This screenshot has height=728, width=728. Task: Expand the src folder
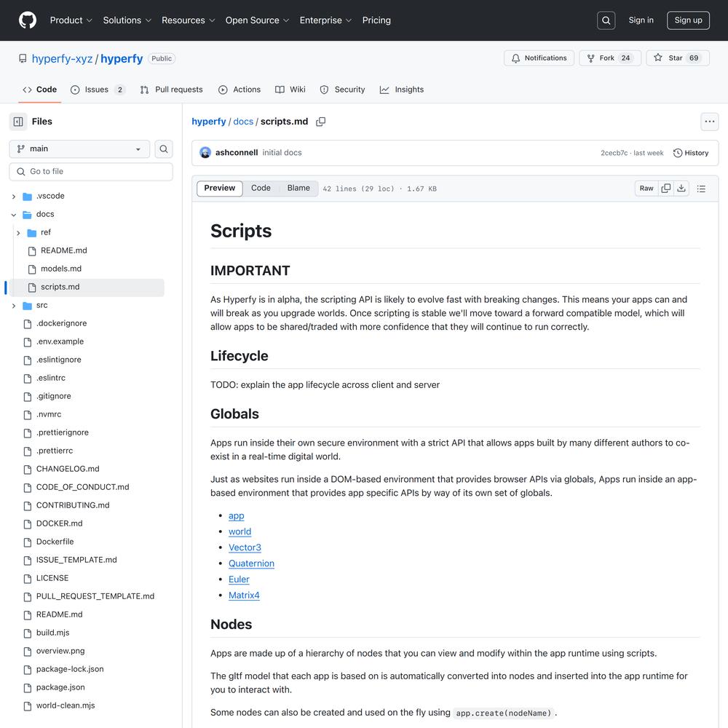tap(13, 306)
